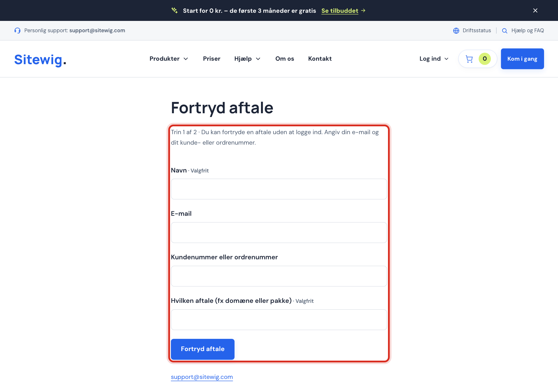Viewport: 558px width, 392px height.
Task: Open Hjælp og FAQ
Action: click(527, 30)
